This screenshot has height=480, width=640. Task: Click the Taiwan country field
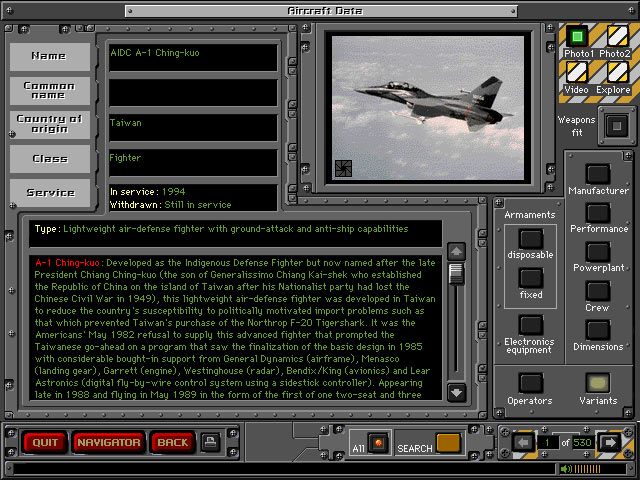[193, 128]
